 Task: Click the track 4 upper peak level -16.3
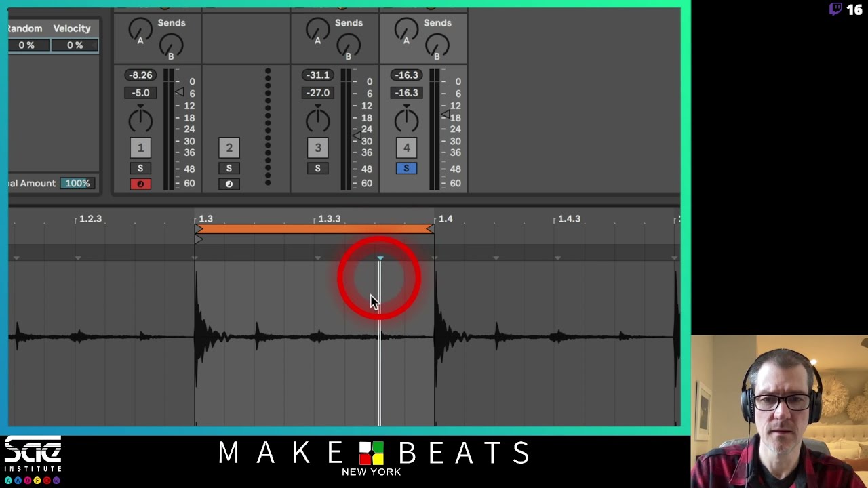(x=406, y=75)
